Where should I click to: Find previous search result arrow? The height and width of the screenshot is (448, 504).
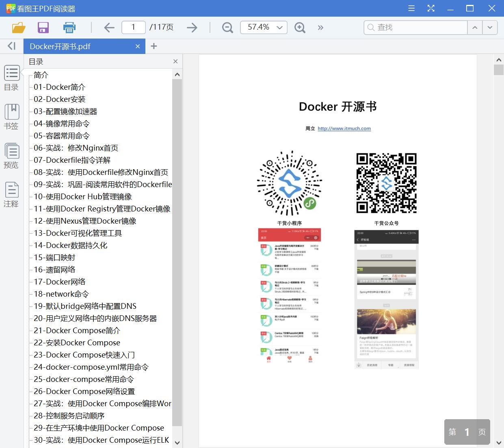pyautogui.click(x=475, y=27)
